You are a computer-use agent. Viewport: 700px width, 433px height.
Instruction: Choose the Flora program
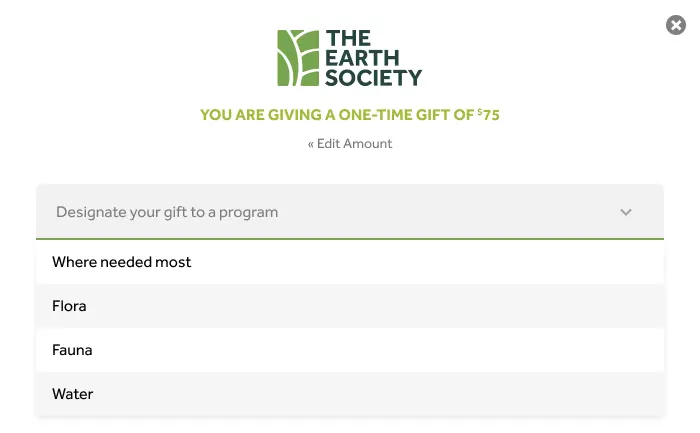click(70, 306)
